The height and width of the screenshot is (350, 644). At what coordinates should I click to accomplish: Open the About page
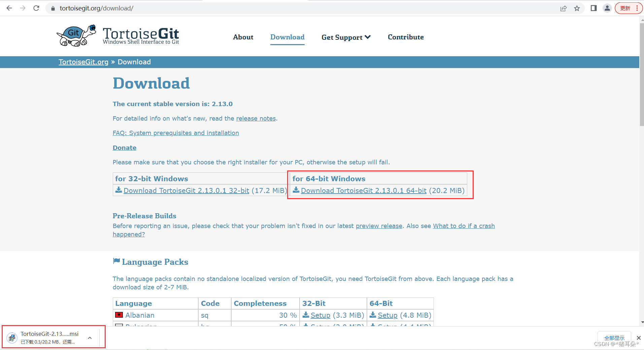pyautogui.click(x=243, y=37)
